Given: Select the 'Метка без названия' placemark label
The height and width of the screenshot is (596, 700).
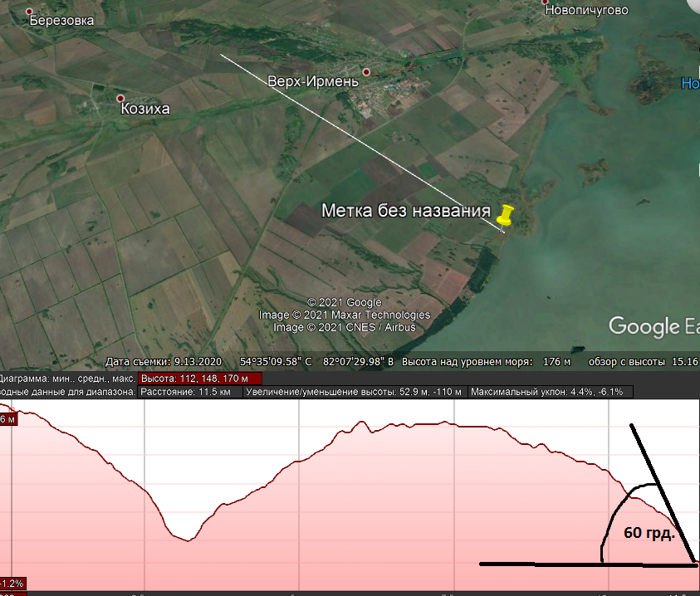Looking at the screenshot, I should (x=405, y=211).
